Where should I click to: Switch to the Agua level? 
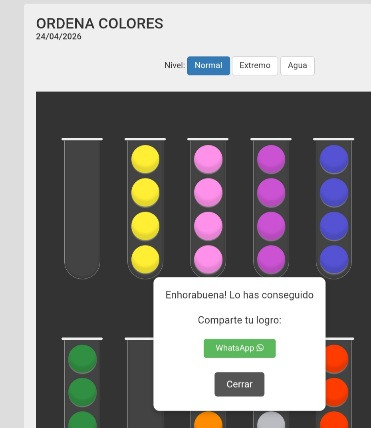297,65
